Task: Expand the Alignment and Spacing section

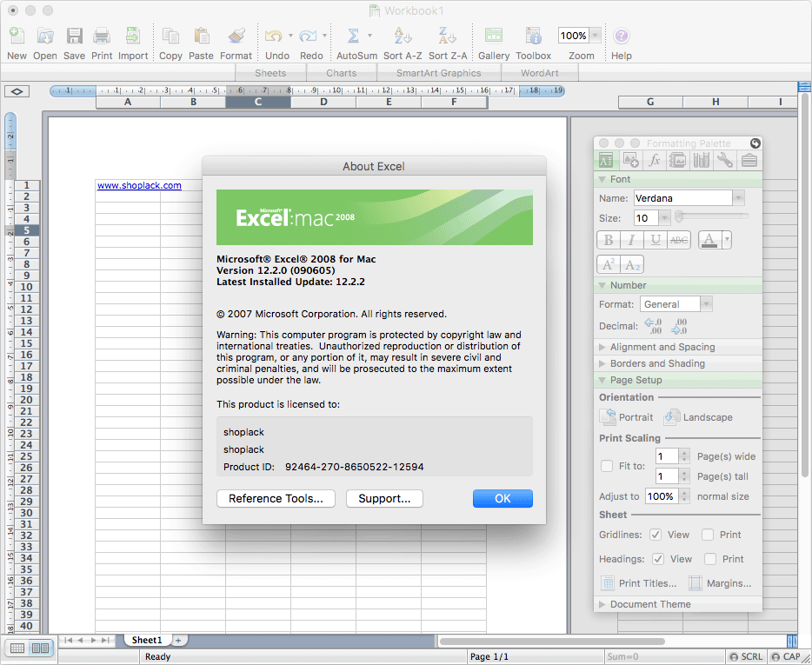Action: (602, 347)
